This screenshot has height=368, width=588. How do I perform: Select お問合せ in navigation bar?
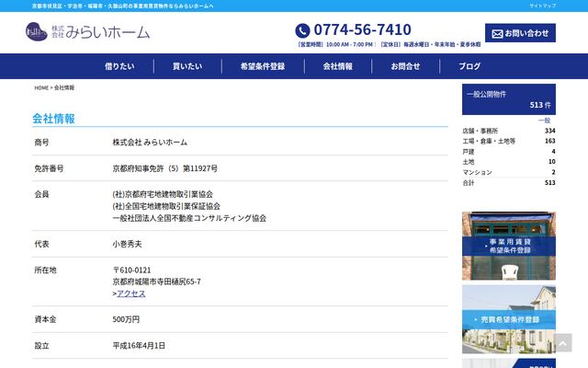[x=405, y=66]
